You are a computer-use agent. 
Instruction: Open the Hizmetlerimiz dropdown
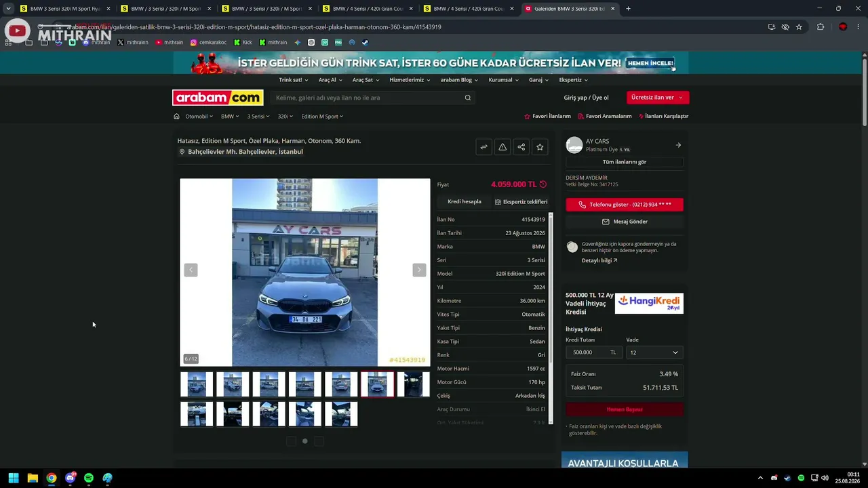[410, 80]
